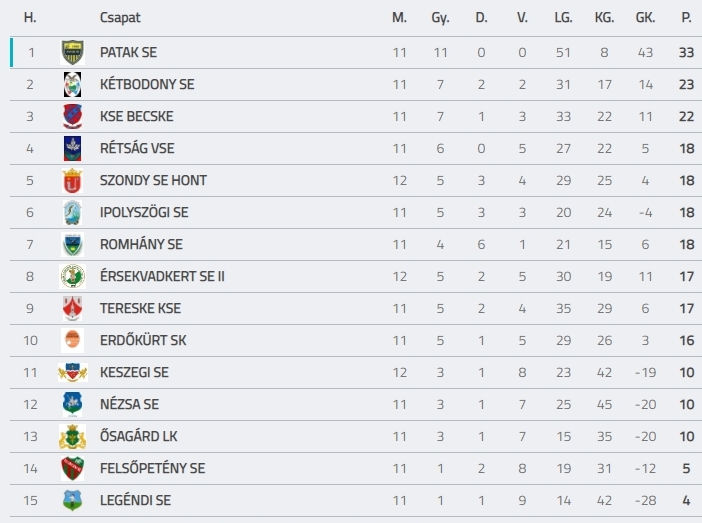This screenshot has height=523, width=702.
Task: Click the RÉTSÁG VSE crest icon
Action: coord(72,148)
